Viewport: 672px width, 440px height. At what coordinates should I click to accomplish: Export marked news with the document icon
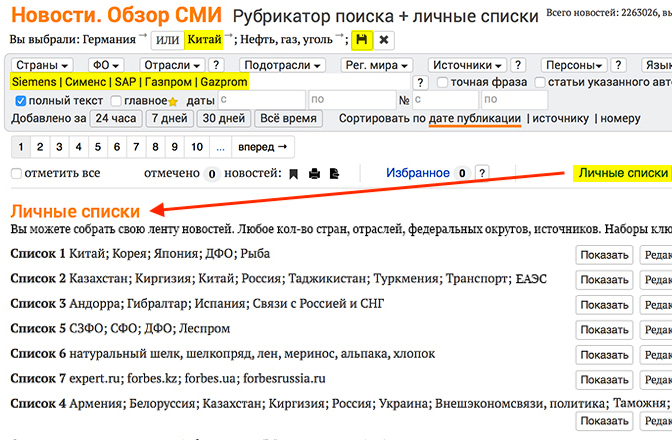coord(335,174)
